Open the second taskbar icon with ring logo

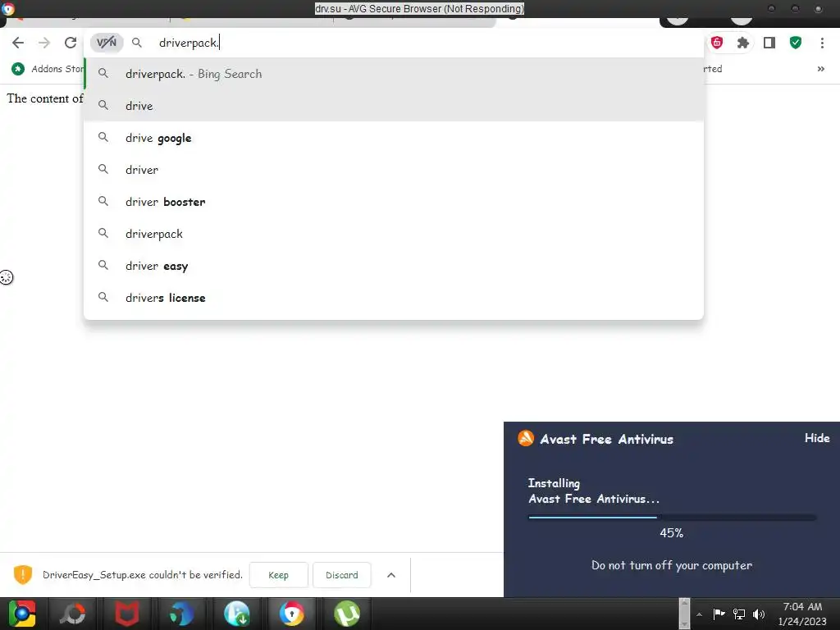pos(73,614)
